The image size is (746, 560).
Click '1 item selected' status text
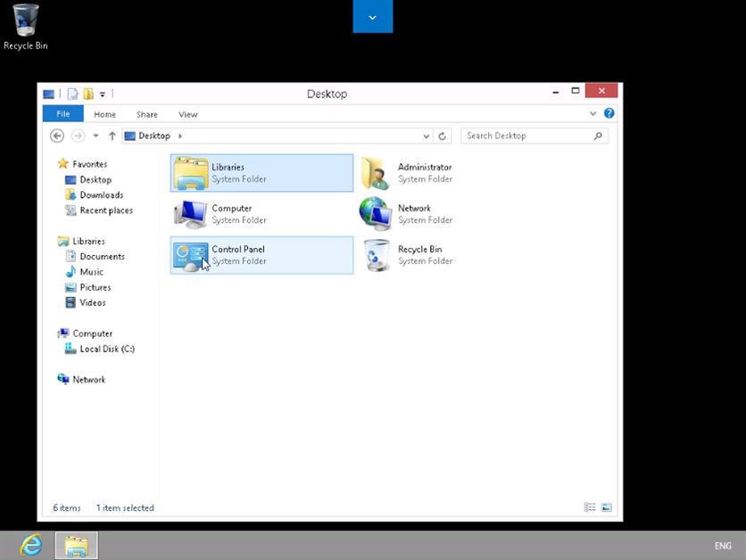(x=125, y=507)
